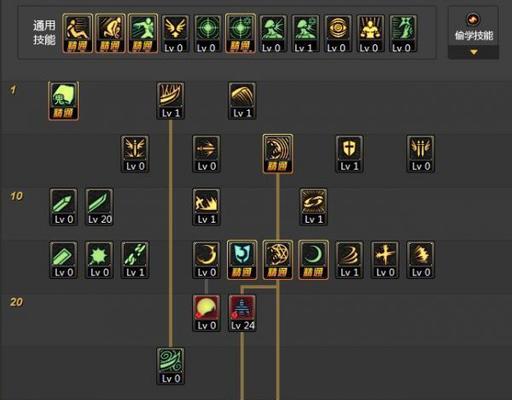Select the blue shield emblem skill

tap(242, 260)
